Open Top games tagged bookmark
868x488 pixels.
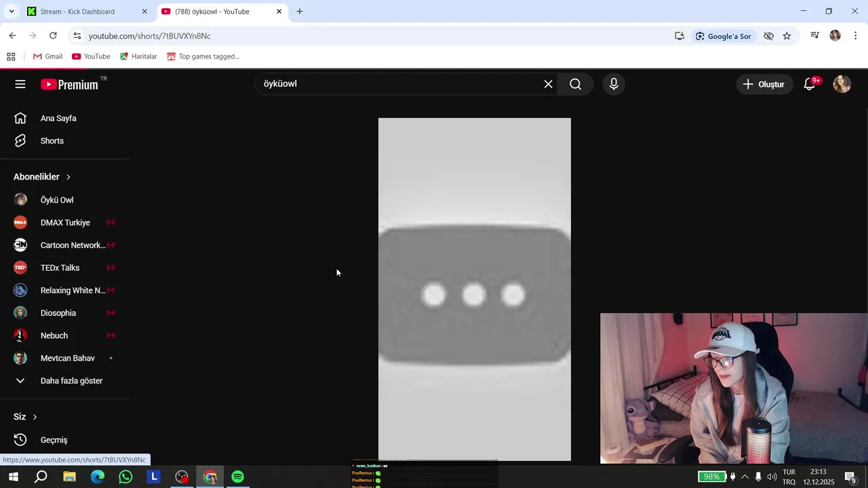tap(203, 56)
